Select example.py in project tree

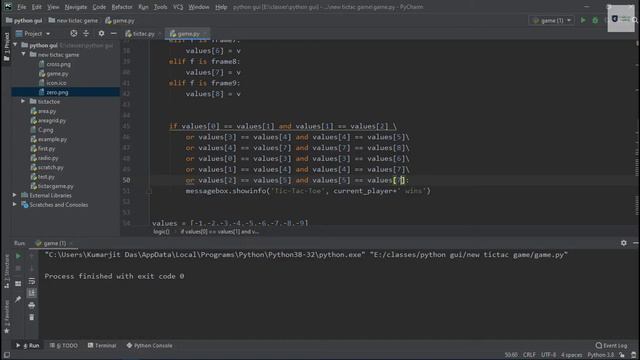click(52, 139)
